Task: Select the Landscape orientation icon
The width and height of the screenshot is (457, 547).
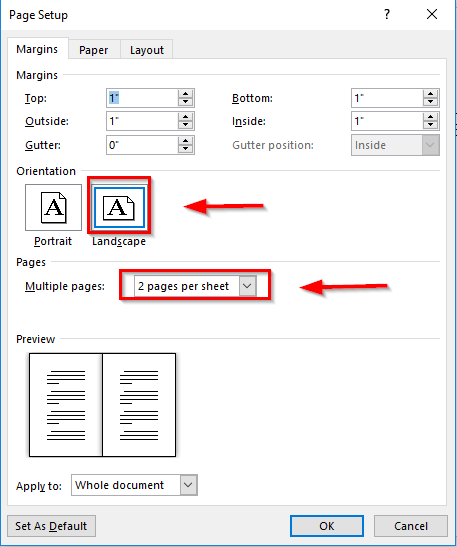Action: click(119, 208)
